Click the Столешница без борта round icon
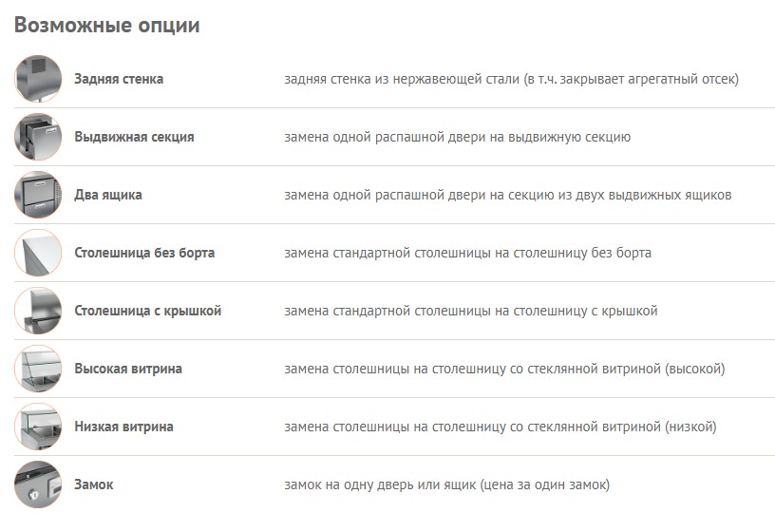The width and height of the screenshot is (775, 532). [38, 253]
